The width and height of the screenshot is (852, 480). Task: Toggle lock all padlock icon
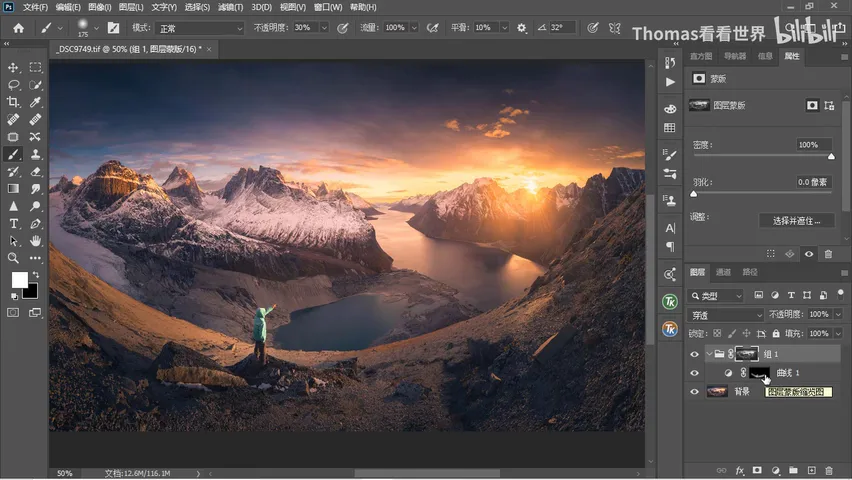click(776, 333)
